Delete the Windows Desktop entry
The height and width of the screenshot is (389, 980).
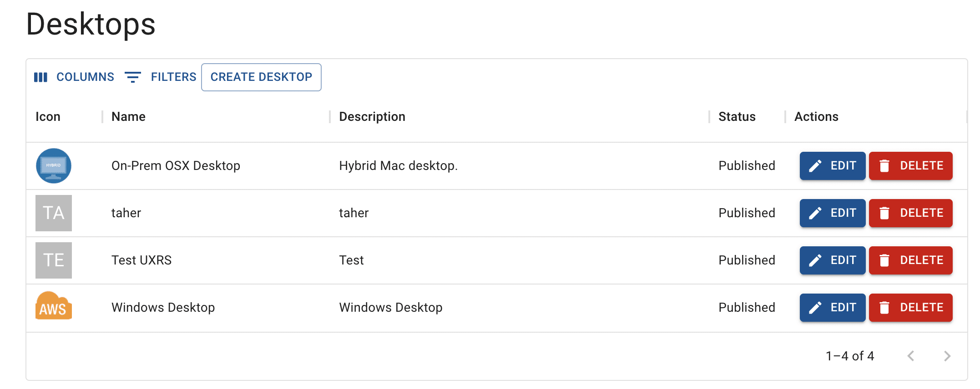pos(910,308)
